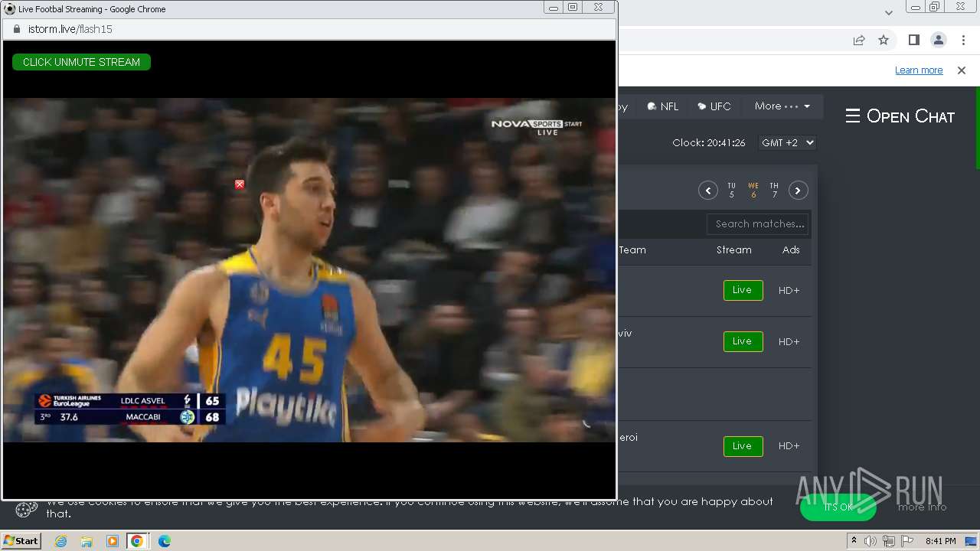This screenshot has height=551, width=980.
Task: Open the Chrome three-dot menu
Action: (x=962, y=40)
